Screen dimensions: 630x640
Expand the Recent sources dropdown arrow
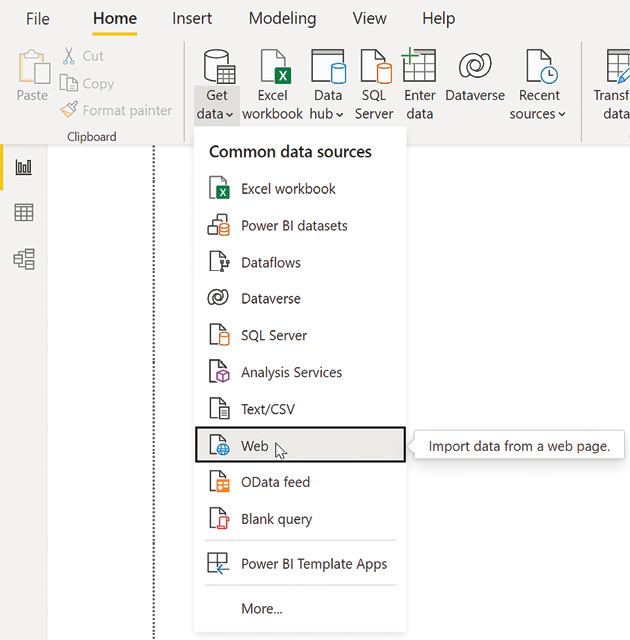[562, 115]
